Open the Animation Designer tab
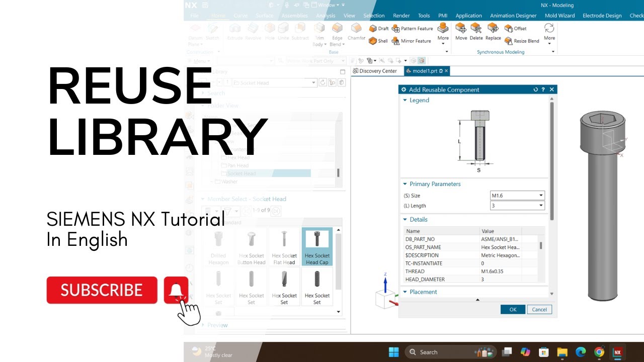The height and width of the screenshot is (362, 644). pos(513,16)
